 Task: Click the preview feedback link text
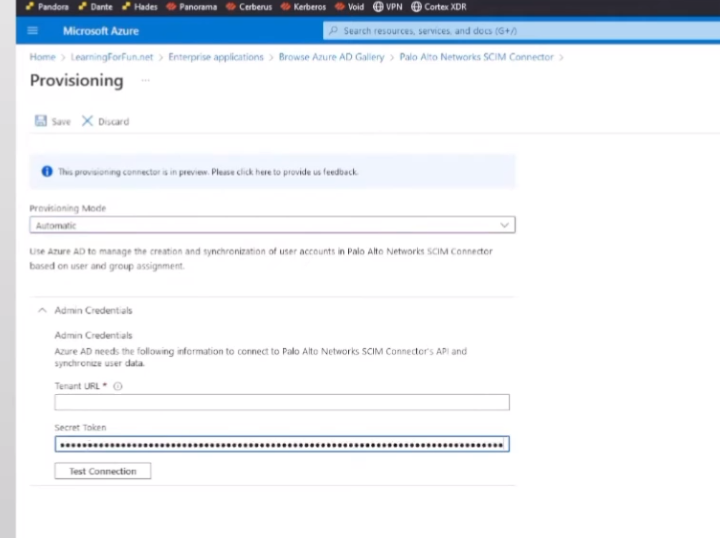pos(284,172)
